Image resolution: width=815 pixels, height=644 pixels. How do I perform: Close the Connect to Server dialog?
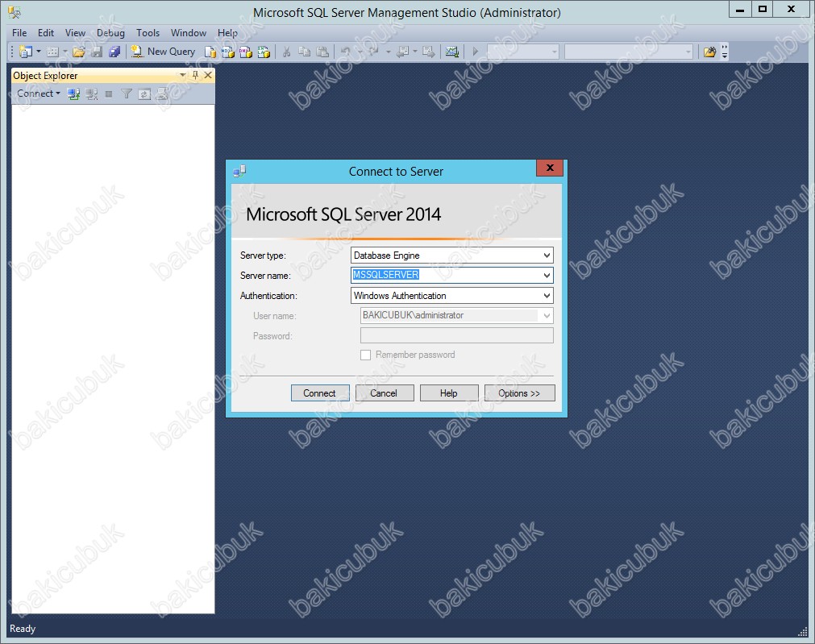pyautogui.click(x=550, y=168)
